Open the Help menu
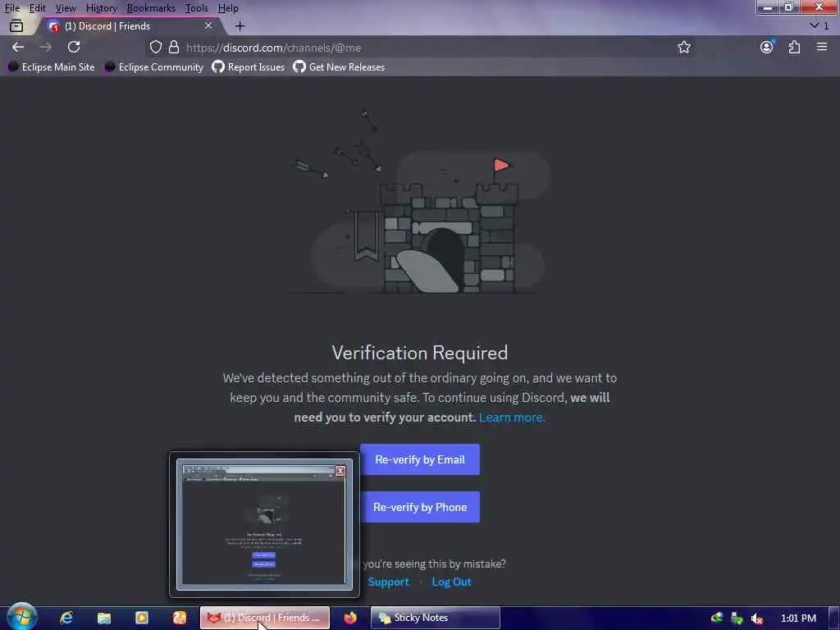The width and height of the screenshot is (840, 630). click(x=228, y=8)
